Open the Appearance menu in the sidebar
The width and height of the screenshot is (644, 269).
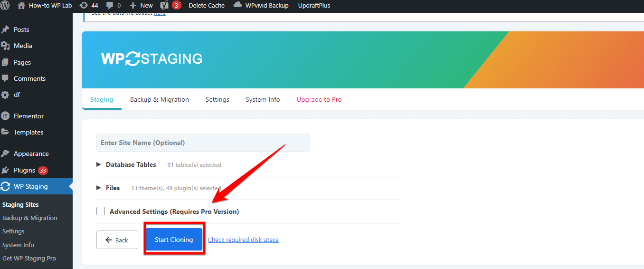click(31, 154)
